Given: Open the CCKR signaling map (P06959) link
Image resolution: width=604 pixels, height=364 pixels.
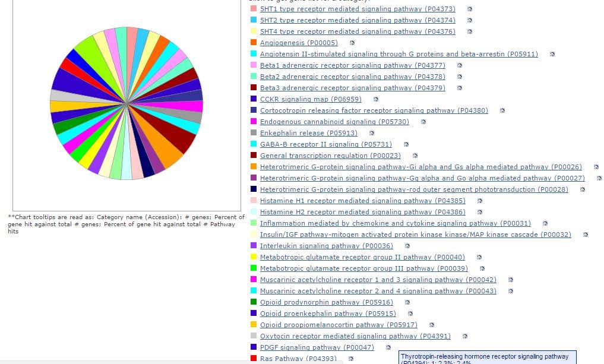Looking at the screenshot, I should click(311, 99).
